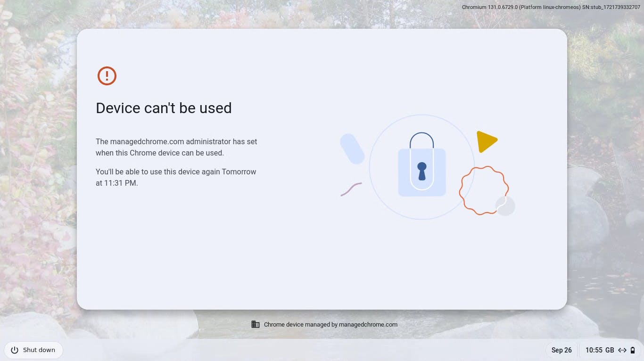Click the power icon on Shut down button

click(x=15, y=350)
